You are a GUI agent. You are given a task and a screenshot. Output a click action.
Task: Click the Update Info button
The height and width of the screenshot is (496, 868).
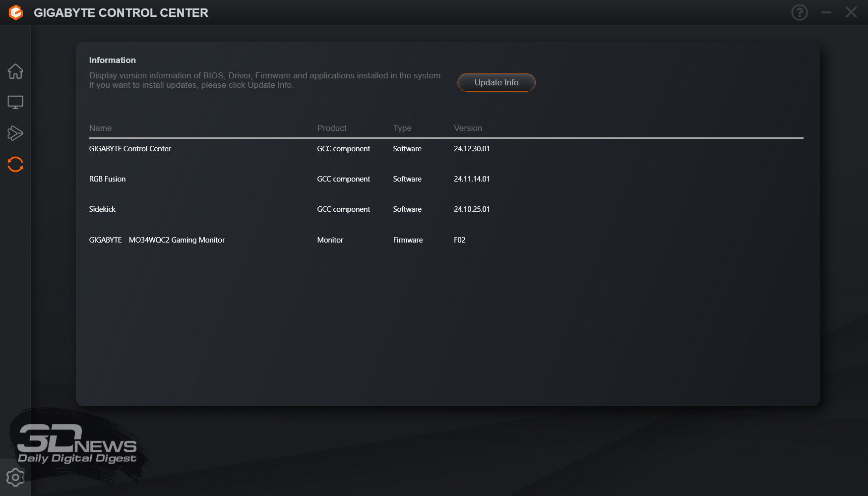coord(496,82)
